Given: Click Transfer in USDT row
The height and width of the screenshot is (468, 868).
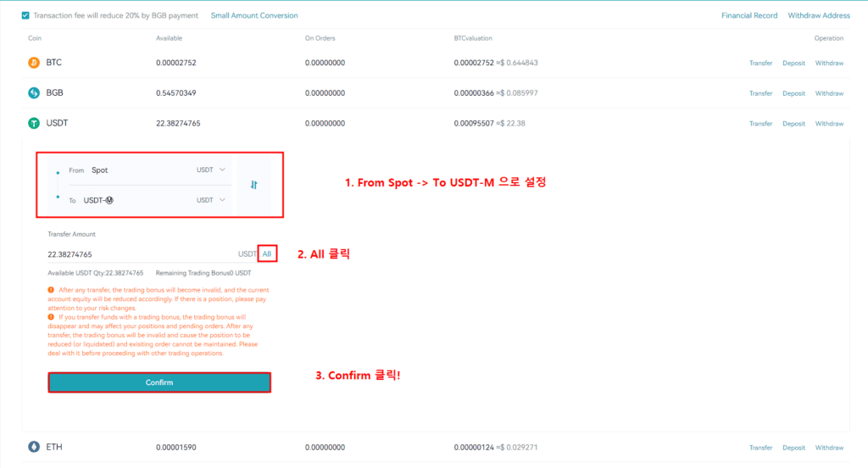Looking at the screenshot, I should pos(760,124).
